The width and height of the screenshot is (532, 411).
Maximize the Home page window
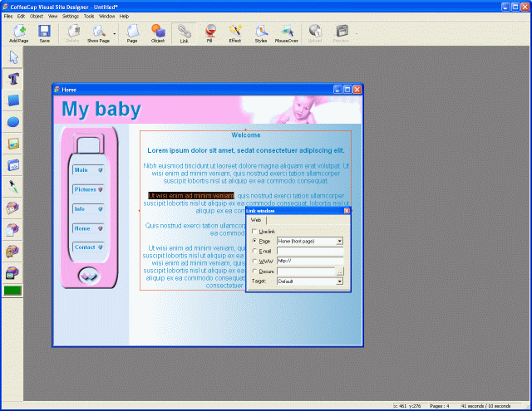click(x=347, y=90)
